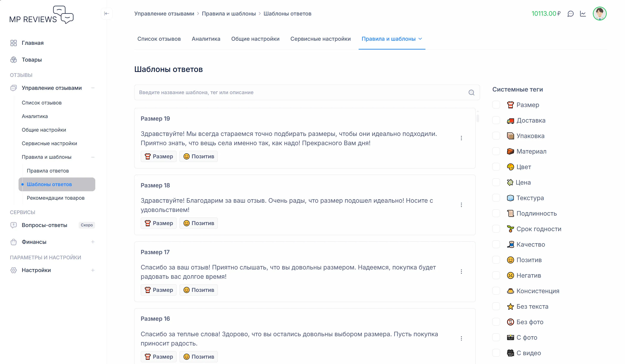Check the Негатив system tag

coord(496,275)
